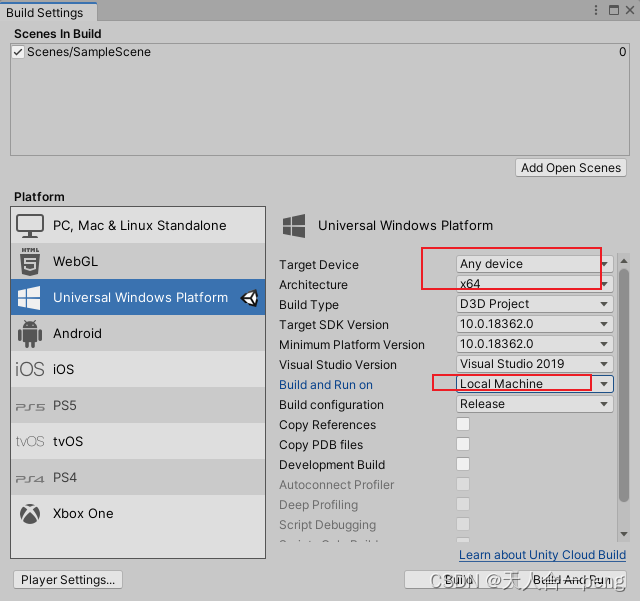The height and width of the screenshot is (601, 640).
Task: Click scene index 0 in build list
Action: 622,52
